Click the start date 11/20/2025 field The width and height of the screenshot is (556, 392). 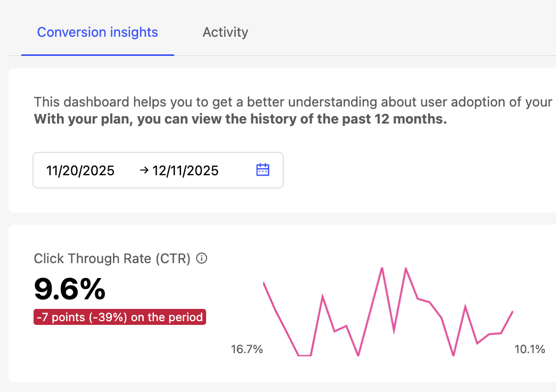coord(80,170)
